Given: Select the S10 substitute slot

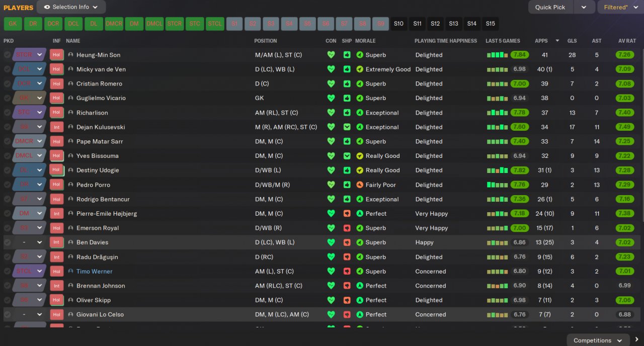Looking at the screenshot, I should pos(398,24).
